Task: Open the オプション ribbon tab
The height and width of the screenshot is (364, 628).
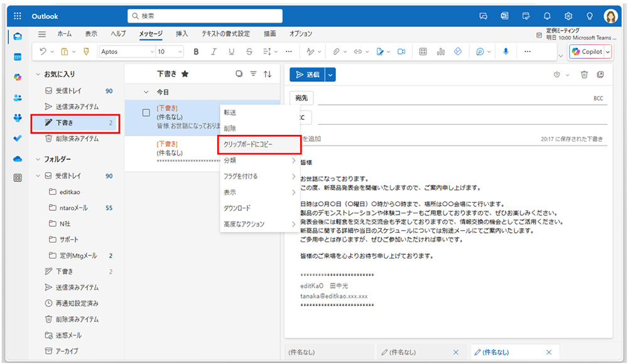Action: (x=301, y=34)
